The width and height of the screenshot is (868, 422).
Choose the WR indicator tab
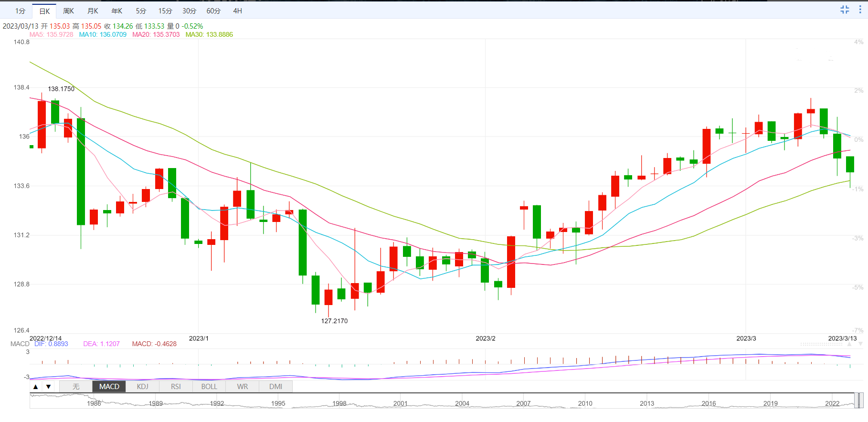[x=243, y=387]
